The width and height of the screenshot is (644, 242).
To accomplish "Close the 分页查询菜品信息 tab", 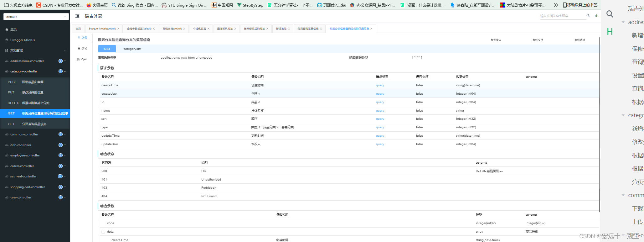I will click(321, 29).
